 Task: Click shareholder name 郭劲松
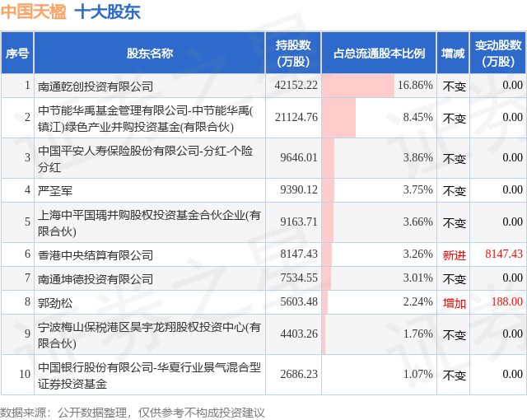(x=55, y=303)
